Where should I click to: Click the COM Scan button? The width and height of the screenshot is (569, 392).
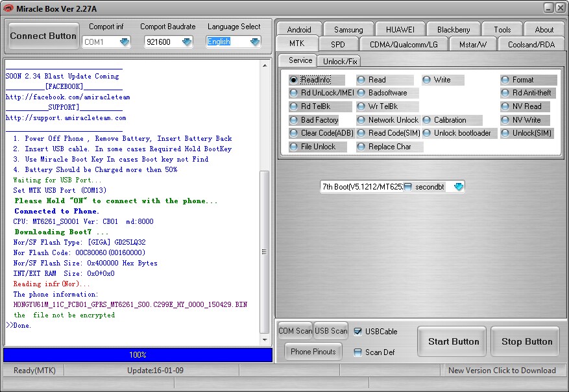coord(295,331)
